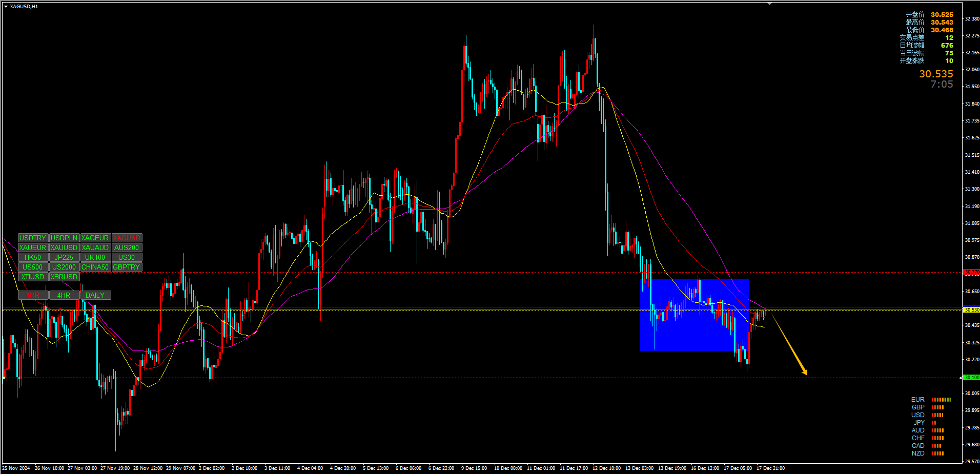Set timeframe to DAILY
Viewport: 980px width, 475px height.
click(x=95, y=295)
